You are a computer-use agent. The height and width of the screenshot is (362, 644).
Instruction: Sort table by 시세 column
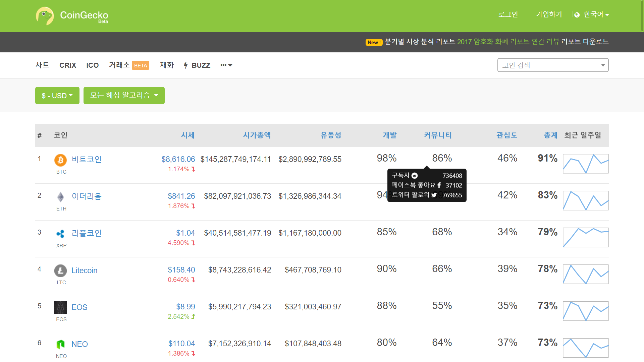[188, 135]
